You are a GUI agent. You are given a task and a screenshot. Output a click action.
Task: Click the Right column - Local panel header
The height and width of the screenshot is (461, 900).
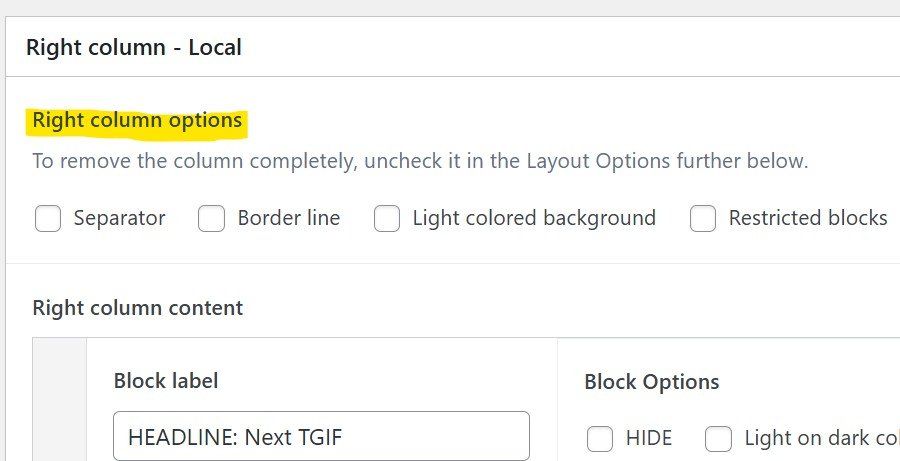(x=134, y=47)
